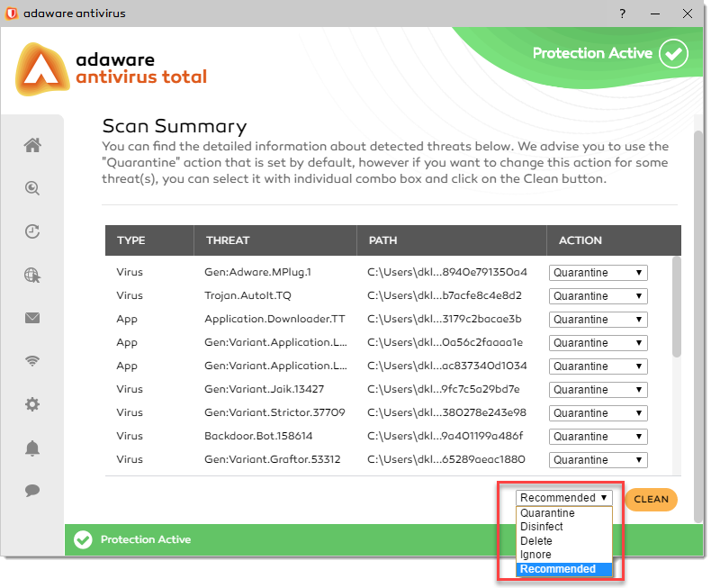The height and width of the screenshot is (588, 711).
Task: Open the Real-time protection clock icon
Action: click(32, 231)
